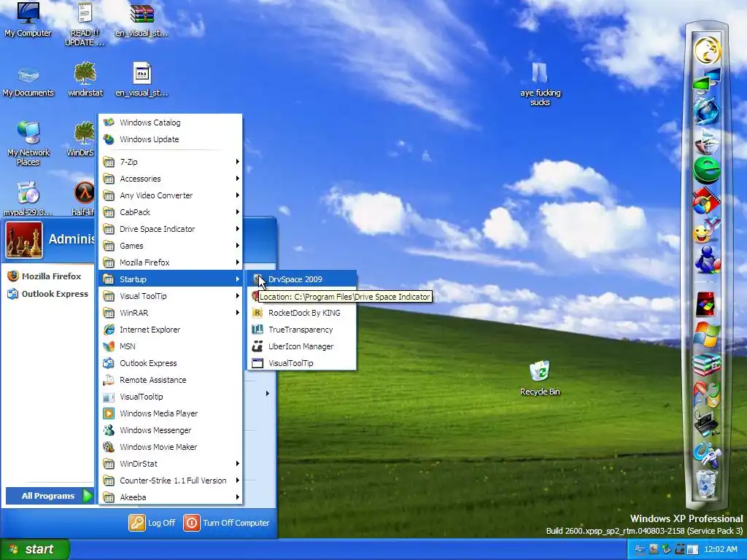Viewport: 747px width, 560px height.
Task: Launch Windows Messenger
Action: 171,430
